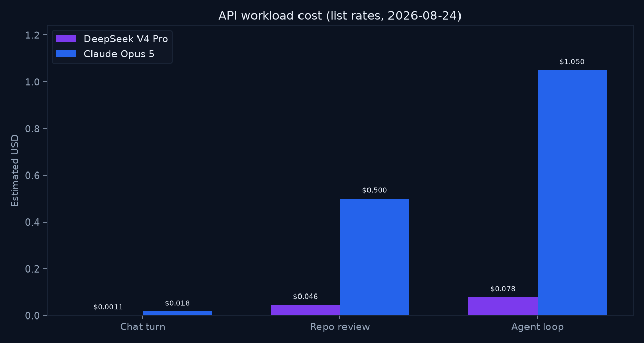Click the blue Claude Opus 5 Repo review bar
The width and height of the screenshot is (644, 343).
coord(375,257)
